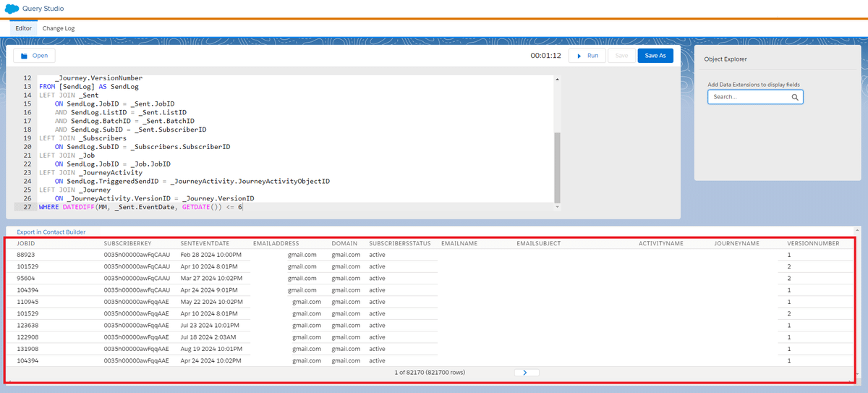Select job ID cell 110945
Screen dimensions: 868x393
(27, 302)
